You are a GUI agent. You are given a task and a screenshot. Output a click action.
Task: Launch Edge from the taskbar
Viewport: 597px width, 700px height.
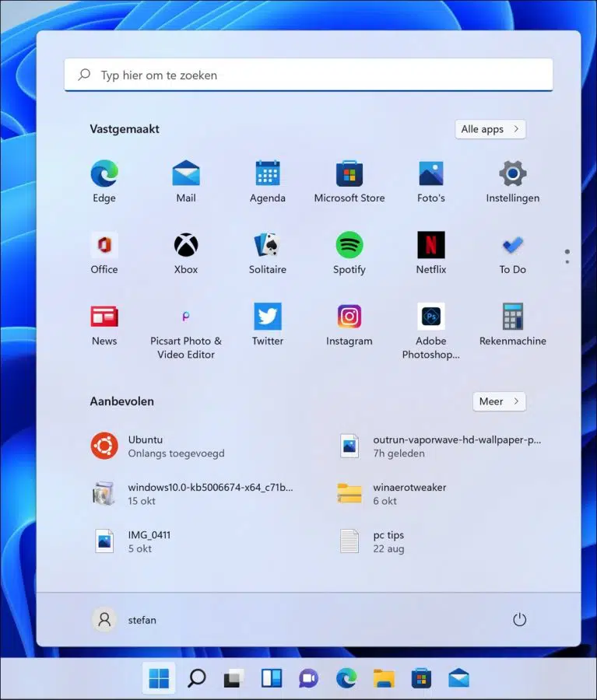click(346, 678)
